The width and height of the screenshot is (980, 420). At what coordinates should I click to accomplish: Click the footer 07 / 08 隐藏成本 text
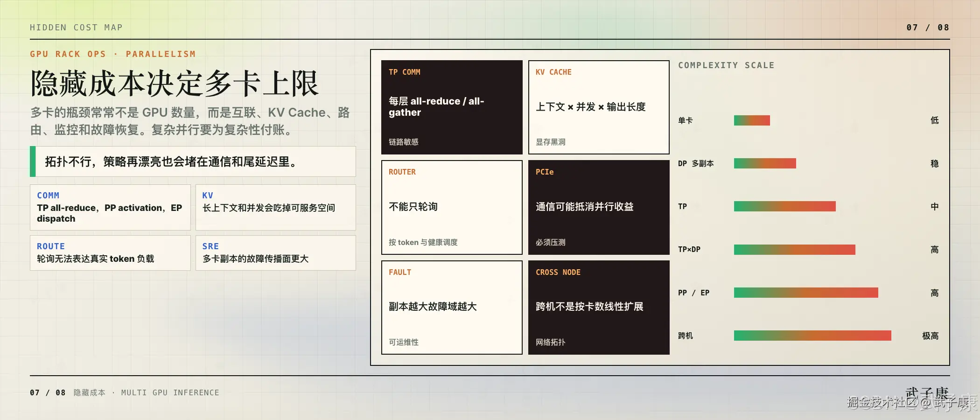click(x=68, y=392)
